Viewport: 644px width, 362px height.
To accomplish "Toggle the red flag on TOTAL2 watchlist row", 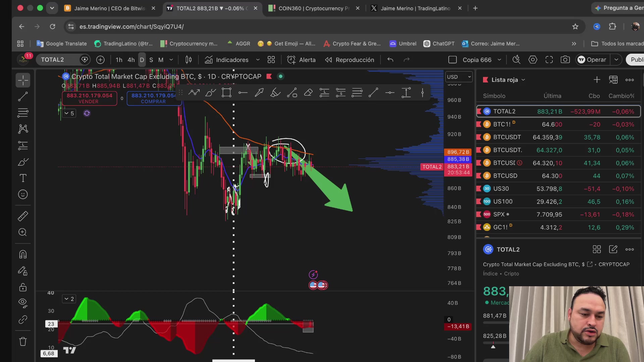I will (x=479, y=111).
